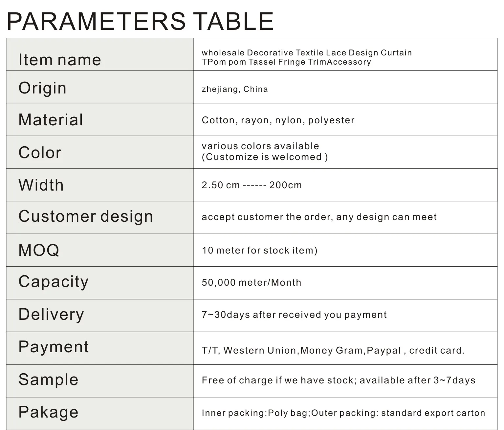Click the 7~30days delivery text

click(x=294, y=315)
